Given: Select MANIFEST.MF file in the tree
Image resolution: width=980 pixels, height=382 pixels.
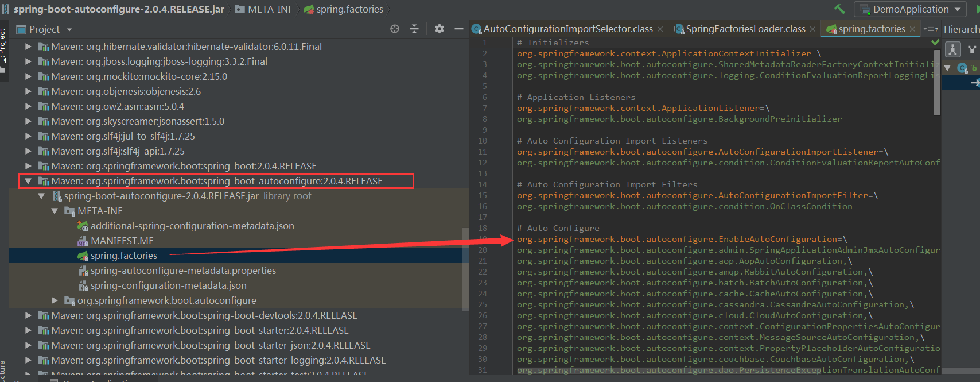Looking at the screenshot, I should point(122,241).
